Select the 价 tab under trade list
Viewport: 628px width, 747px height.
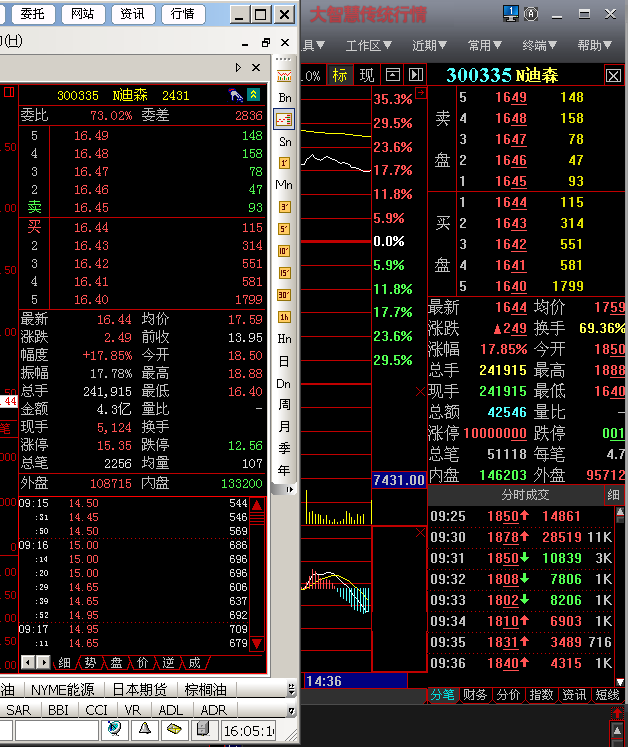(142, 663)
